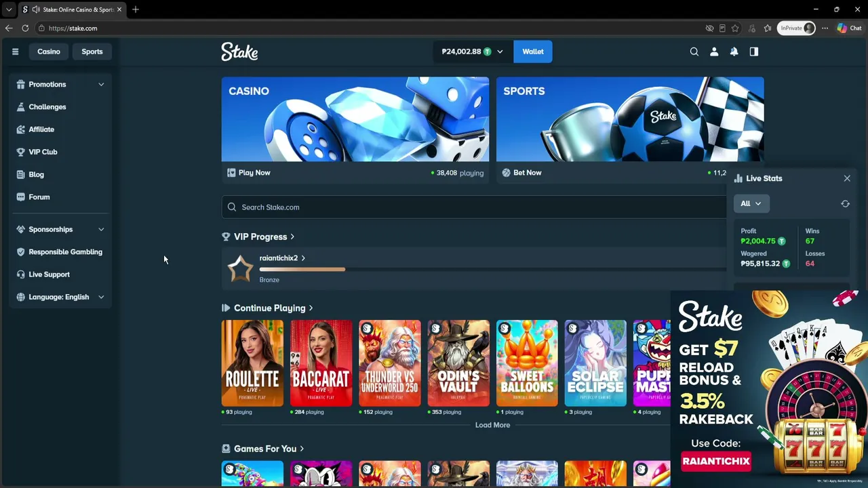Click the browser page reload icon
This screenshot has height=488, width=868.
pyautogui.click(x=25, y=28)
